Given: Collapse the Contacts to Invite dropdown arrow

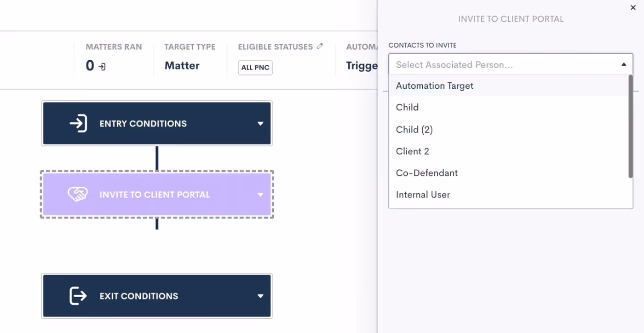Looking at the screenshot, I should coord(624,64).
